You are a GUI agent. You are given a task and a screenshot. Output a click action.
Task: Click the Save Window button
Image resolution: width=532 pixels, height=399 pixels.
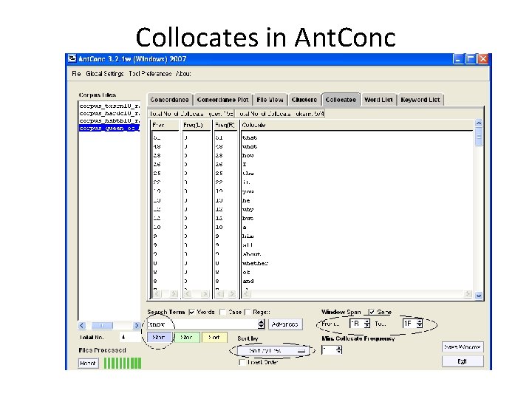(x=463, y=347)
